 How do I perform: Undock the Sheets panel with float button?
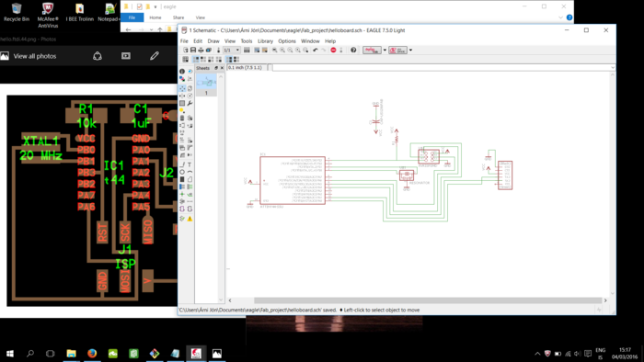(216, 68)
